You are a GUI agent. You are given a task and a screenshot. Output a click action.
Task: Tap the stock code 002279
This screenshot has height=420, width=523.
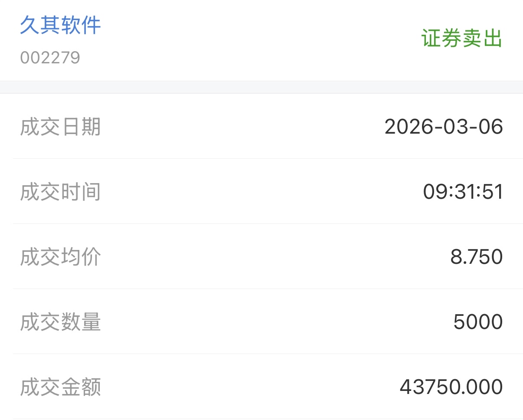[50, 58]
